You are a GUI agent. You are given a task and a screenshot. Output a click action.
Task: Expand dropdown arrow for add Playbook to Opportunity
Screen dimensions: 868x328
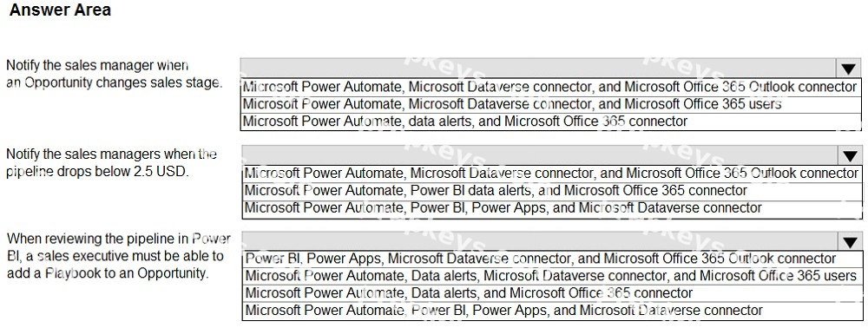pyautogui.click(x=849, y=241)
